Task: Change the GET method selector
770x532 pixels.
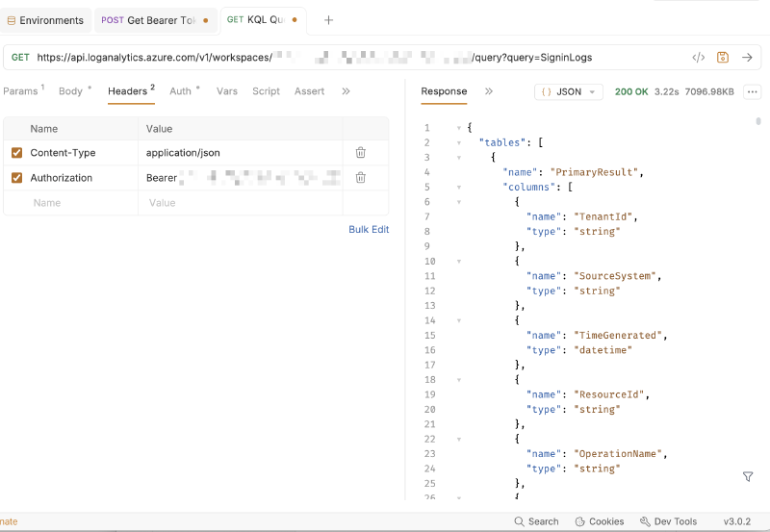Action: (x=20, y=58)
